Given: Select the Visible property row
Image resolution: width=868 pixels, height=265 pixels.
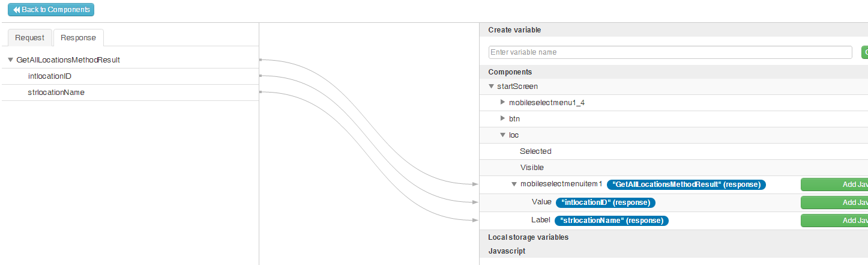Looking at the screenshot, I should 532,168.
